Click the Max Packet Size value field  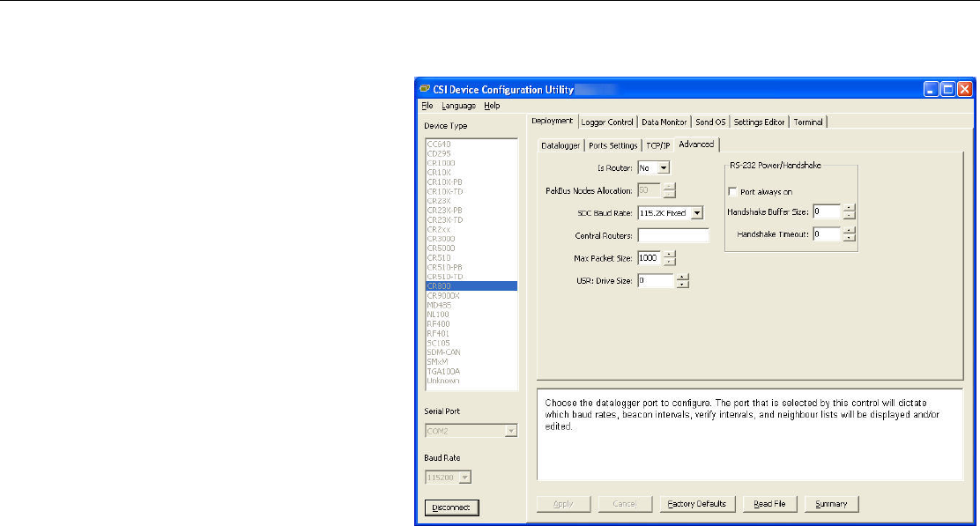pos(650,258)
